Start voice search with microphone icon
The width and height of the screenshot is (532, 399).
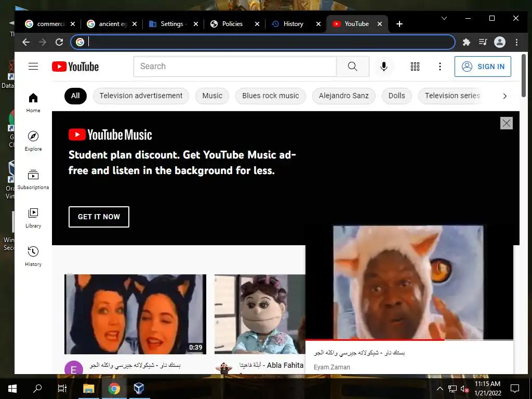(x=384, y=66)
